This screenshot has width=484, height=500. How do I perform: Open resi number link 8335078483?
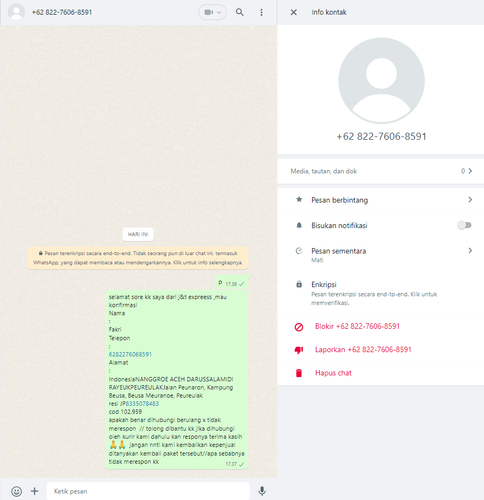[x=142, y=404]
